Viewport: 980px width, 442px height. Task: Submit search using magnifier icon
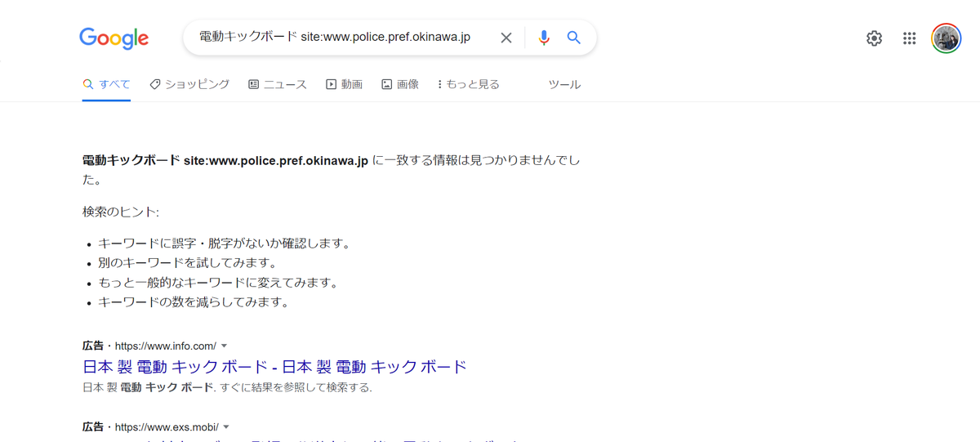(x=574, y=38)
